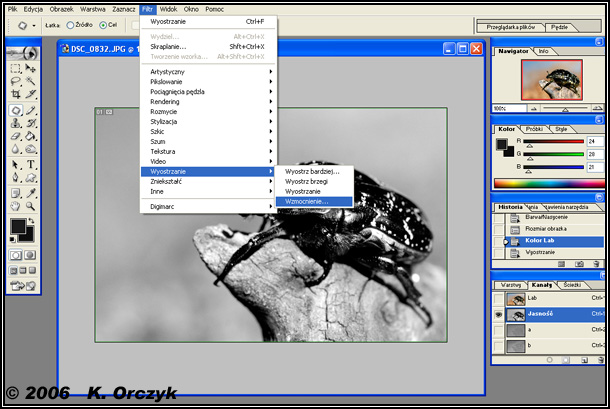610x409 pixels.
Task: Switch to the Warstwy tab
Action: pyautogui.click(x=511, y=286)
